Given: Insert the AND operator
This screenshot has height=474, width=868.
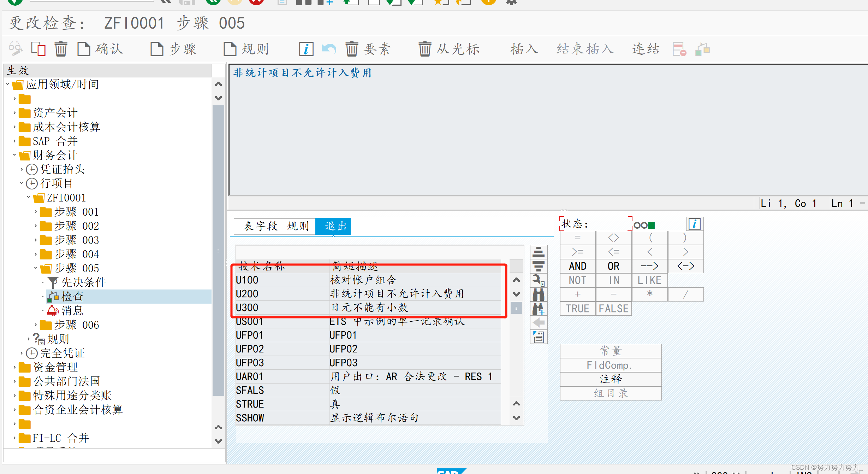Looking at the screenshot, I should [577, 266].
